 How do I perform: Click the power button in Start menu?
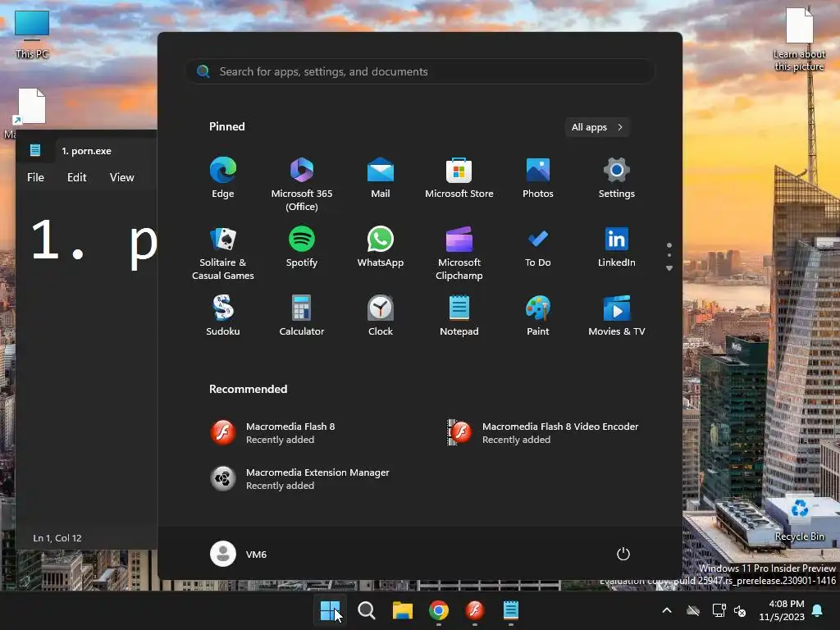coord(623,554)
